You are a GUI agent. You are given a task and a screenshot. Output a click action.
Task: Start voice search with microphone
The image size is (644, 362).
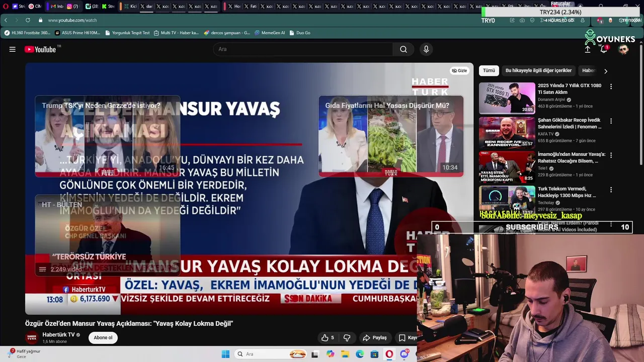(426, 49)
